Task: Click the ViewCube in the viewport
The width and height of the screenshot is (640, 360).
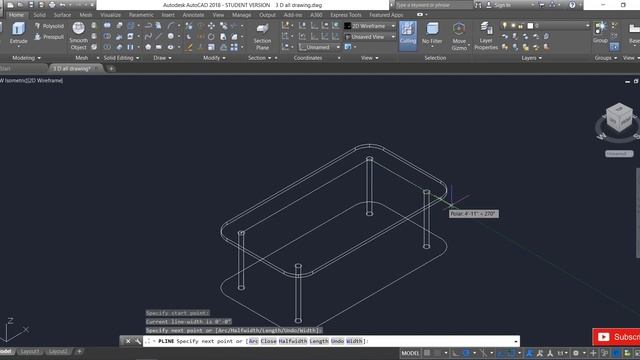Action: (619, 118)
